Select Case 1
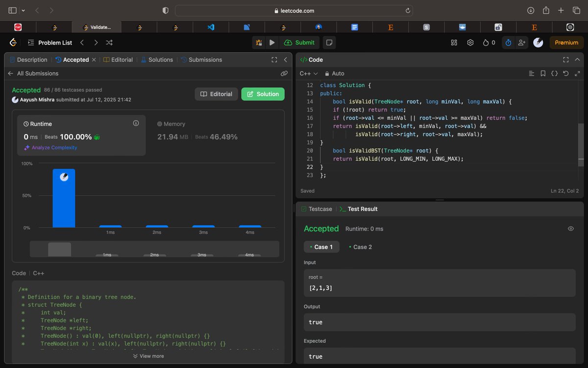Viewport: 588px width, 368px height. (321, 247)
